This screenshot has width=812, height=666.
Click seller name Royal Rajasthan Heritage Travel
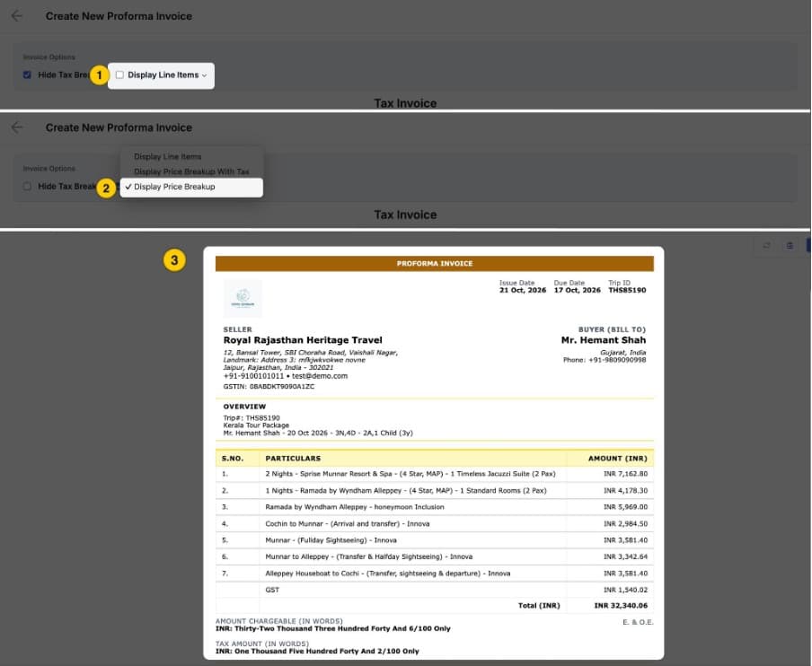303,340
